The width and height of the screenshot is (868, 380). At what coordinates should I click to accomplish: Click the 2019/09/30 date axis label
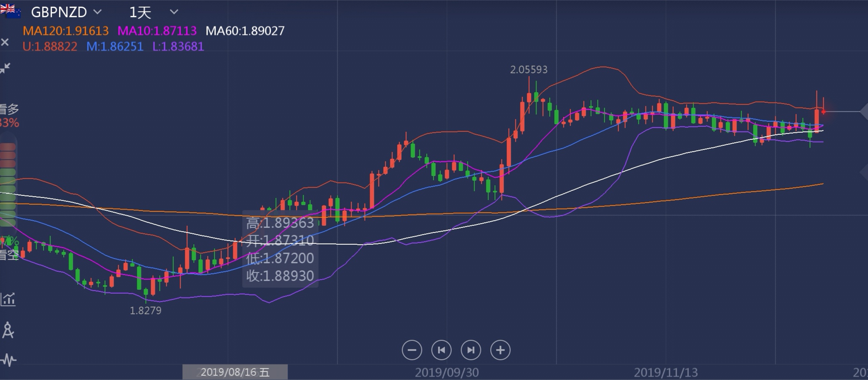click(447, 373)
